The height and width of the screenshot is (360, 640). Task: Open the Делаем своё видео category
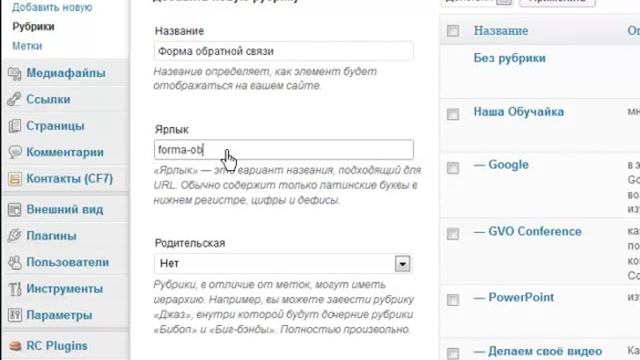pyautogui.click(x=545, y=351)
